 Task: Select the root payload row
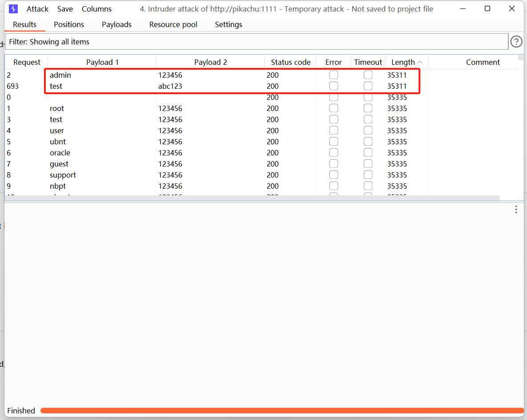[262, 108]
